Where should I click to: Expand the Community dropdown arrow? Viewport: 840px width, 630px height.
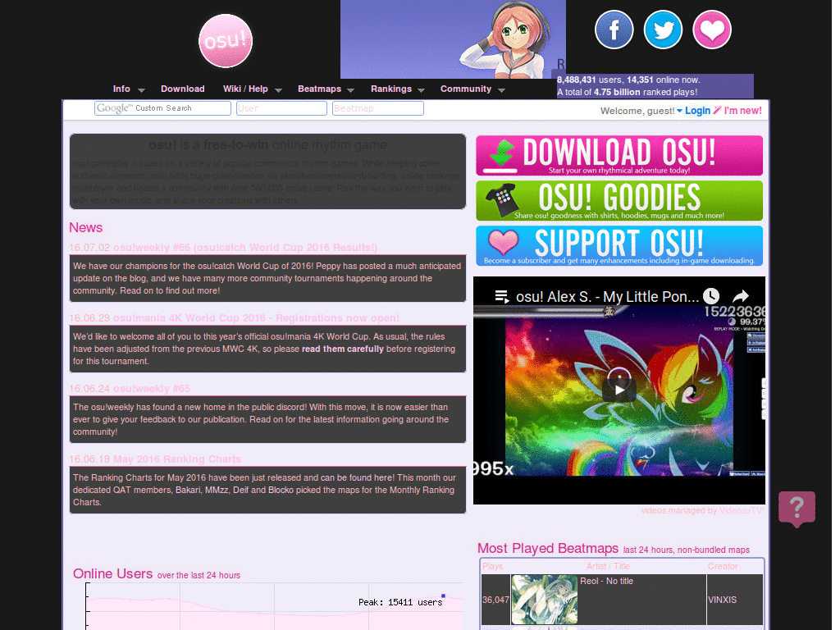501,90
